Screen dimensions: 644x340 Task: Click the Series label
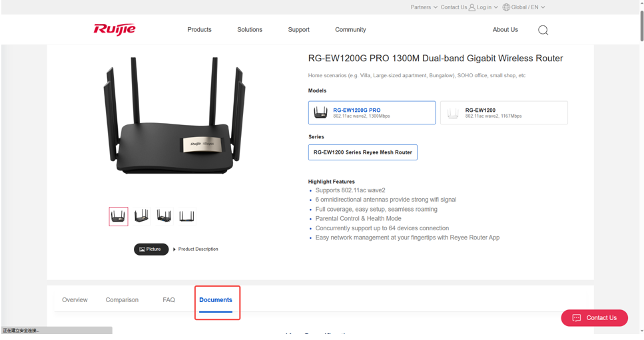pyautogui.click(x=316, y=137)
